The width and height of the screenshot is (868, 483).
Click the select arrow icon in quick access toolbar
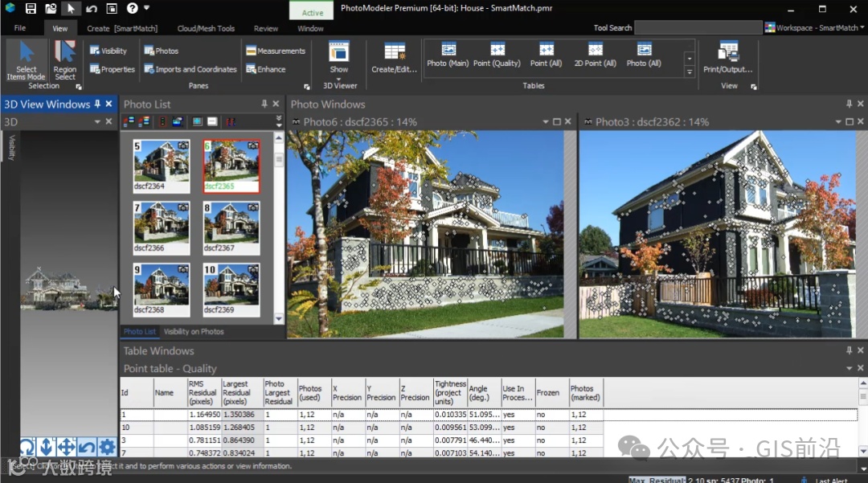(x=70, y=8)
